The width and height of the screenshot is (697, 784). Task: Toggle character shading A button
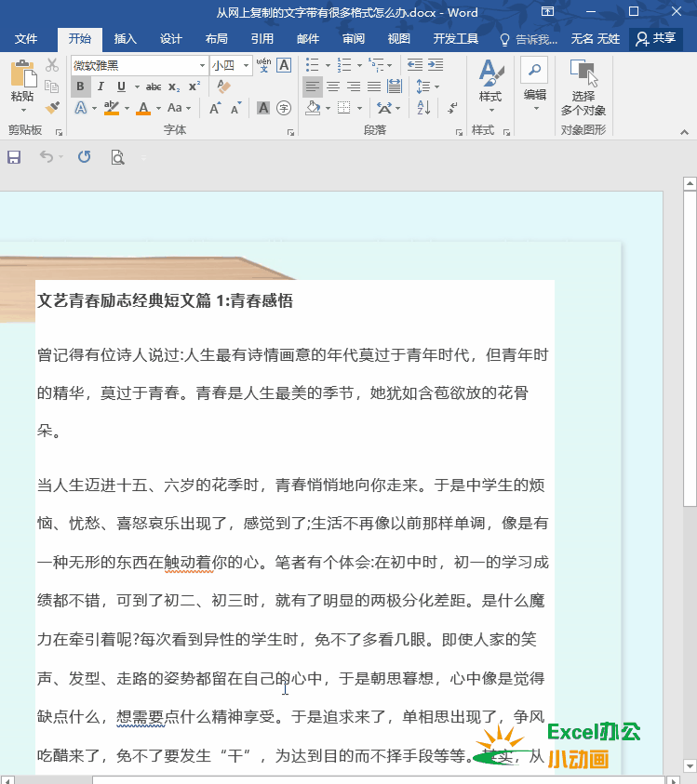263,108
